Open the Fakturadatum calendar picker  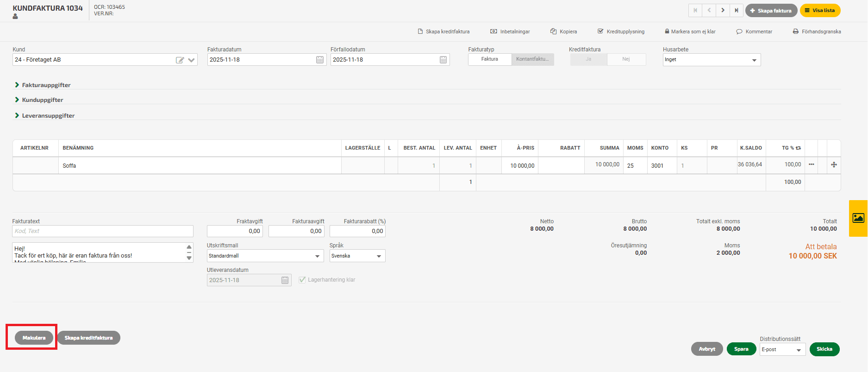tap(320, 60)
